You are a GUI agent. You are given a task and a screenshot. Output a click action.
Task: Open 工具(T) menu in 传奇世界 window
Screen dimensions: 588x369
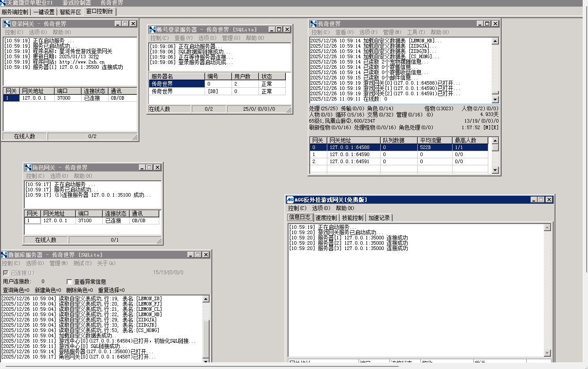[x=416, y=32]
